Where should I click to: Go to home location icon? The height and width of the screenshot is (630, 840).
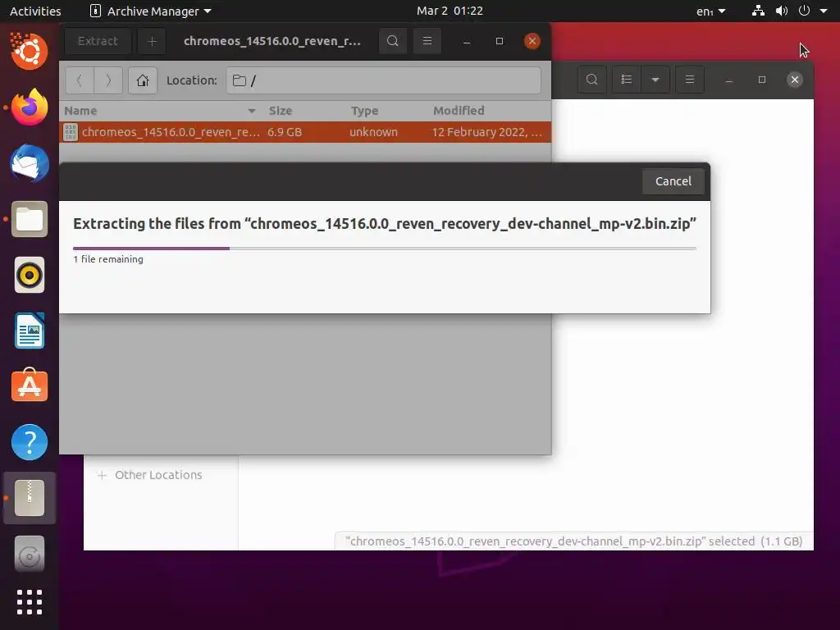pos(143,80)
